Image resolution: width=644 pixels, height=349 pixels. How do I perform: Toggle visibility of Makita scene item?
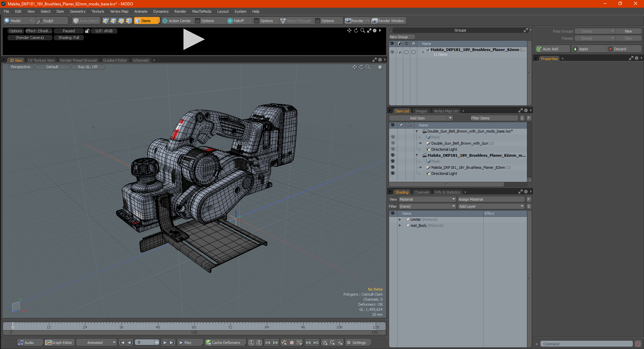(392, 155)
